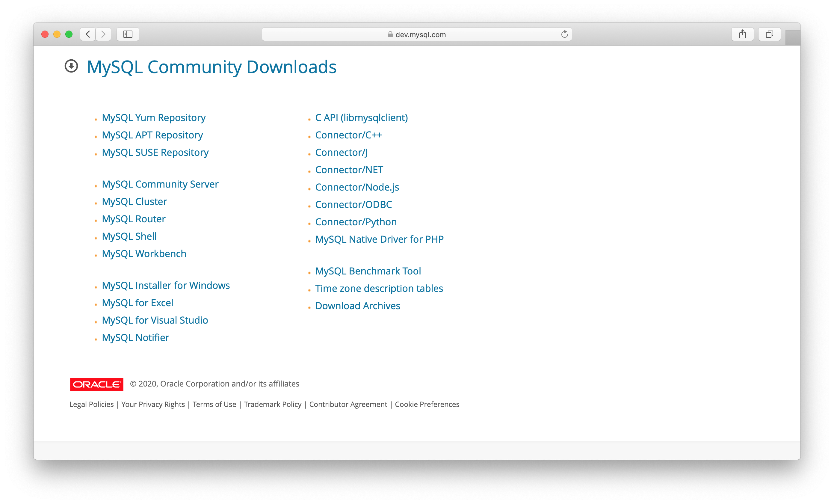The width and height of the screenshot is (834, 504).
Task: Open Cookie Preferences in footer
Action: click(427, 404)
